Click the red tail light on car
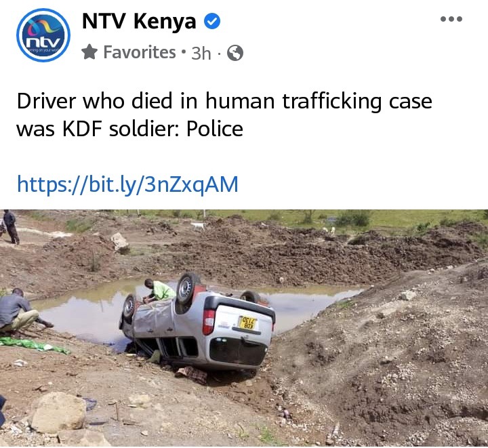This screenshot has height=448, width=488. [x=208, y=323]
